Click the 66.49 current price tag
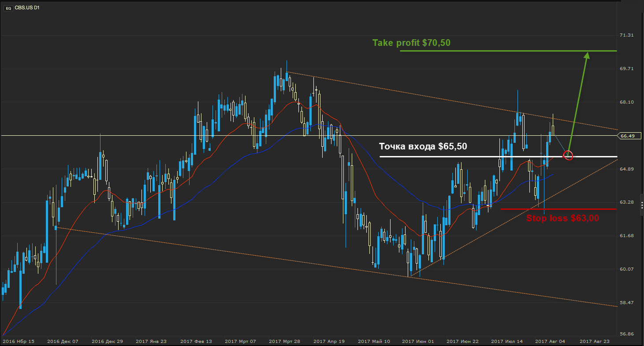The width and height of the screenshot is (644, 346). click(627, 136)
